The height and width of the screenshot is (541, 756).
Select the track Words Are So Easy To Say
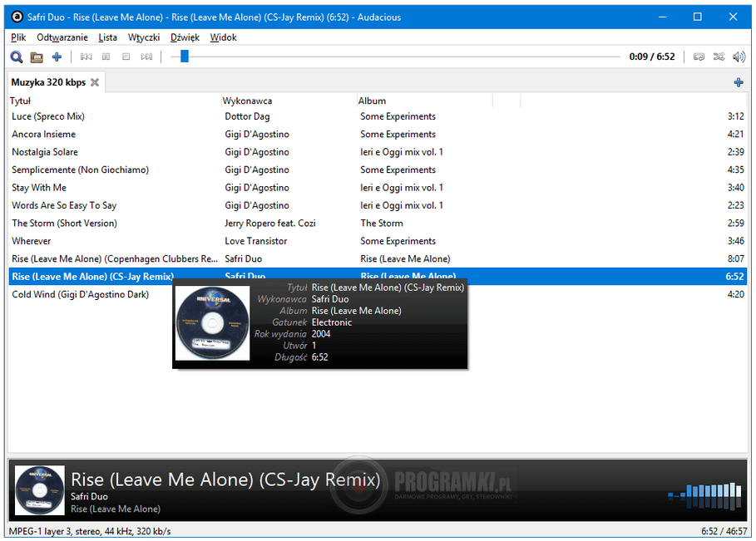pyautogui.click(x=378, y=205)
